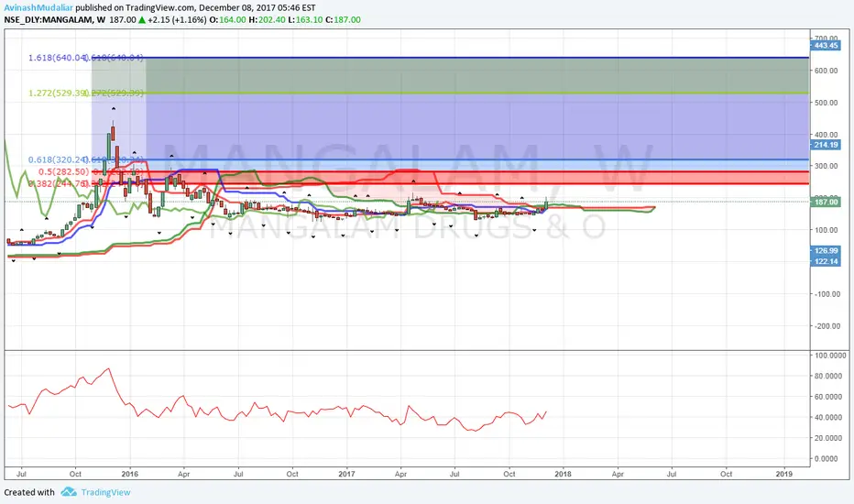Image resolution: width=854 pixels, height=504 pixels.
Task: Click the 60.0000 indicator axis label
Action: pos(830,397)
